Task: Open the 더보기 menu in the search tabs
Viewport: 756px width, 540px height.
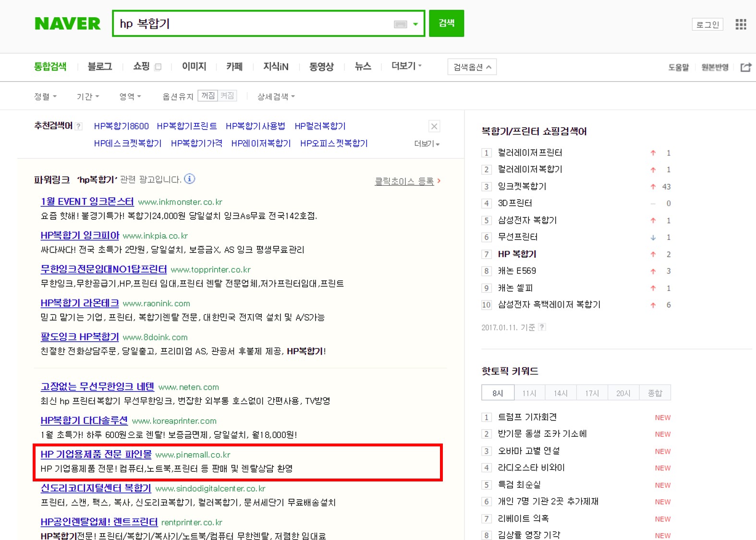Action: [x=406, y=66]
